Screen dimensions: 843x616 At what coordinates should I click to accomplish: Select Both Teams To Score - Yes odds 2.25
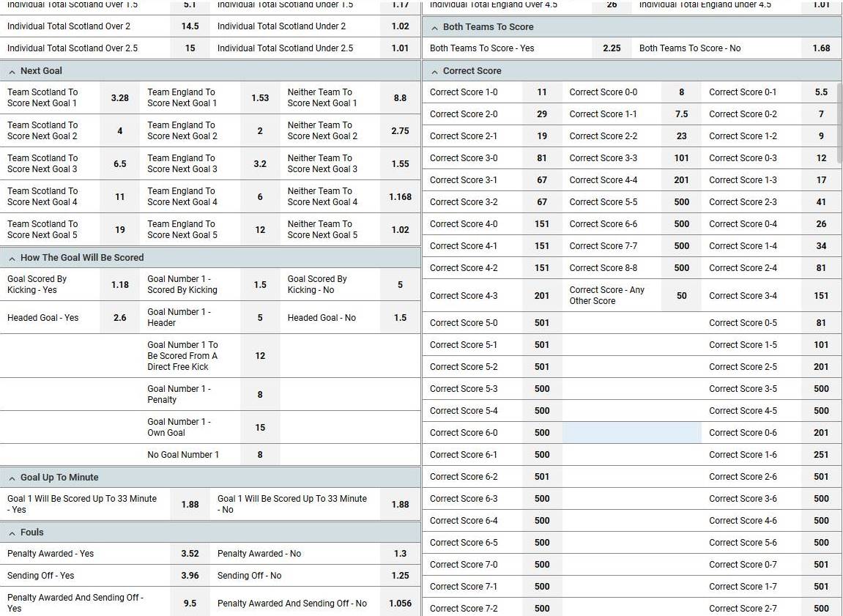pos(612,48)
